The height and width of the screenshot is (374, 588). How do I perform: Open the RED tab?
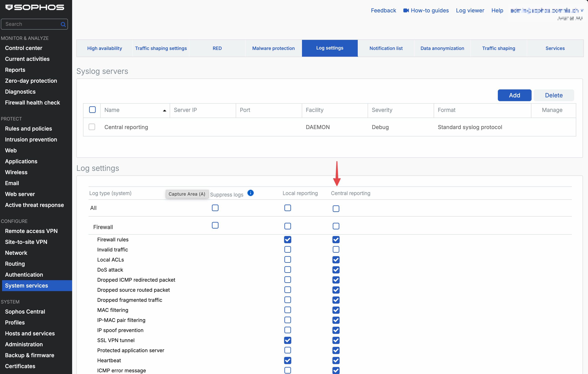pos(217,48)
